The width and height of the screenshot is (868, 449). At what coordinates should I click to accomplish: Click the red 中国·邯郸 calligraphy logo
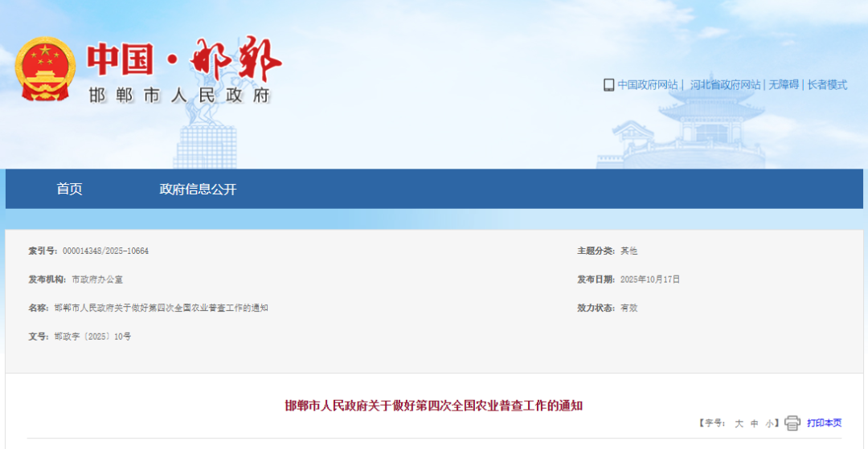pos(185,59)
